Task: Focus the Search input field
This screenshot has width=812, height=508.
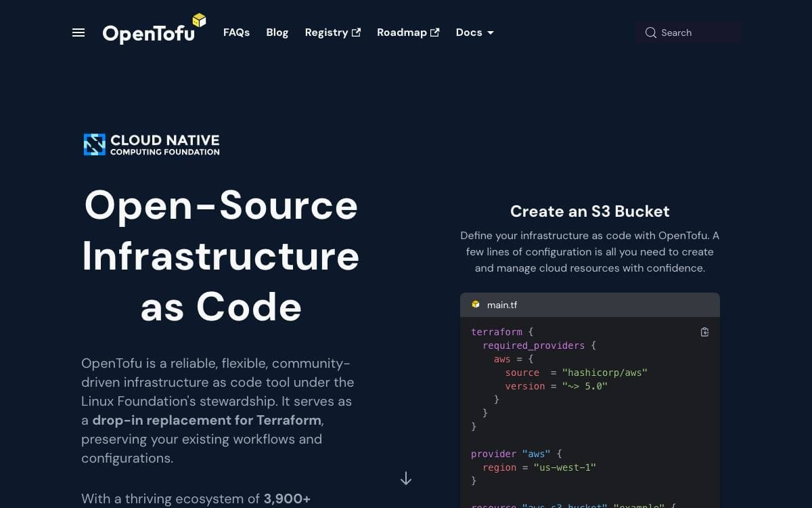Action: pyautogui.click(x=688, y=33)
